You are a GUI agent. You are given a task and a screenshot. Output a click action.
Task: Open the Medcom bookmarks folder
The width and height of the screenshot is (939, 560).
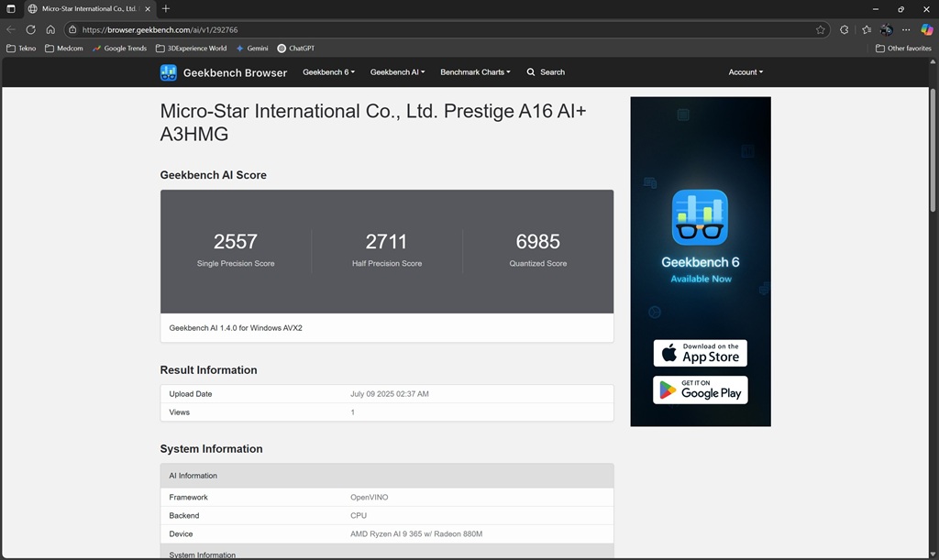click(x=64, y=49)
